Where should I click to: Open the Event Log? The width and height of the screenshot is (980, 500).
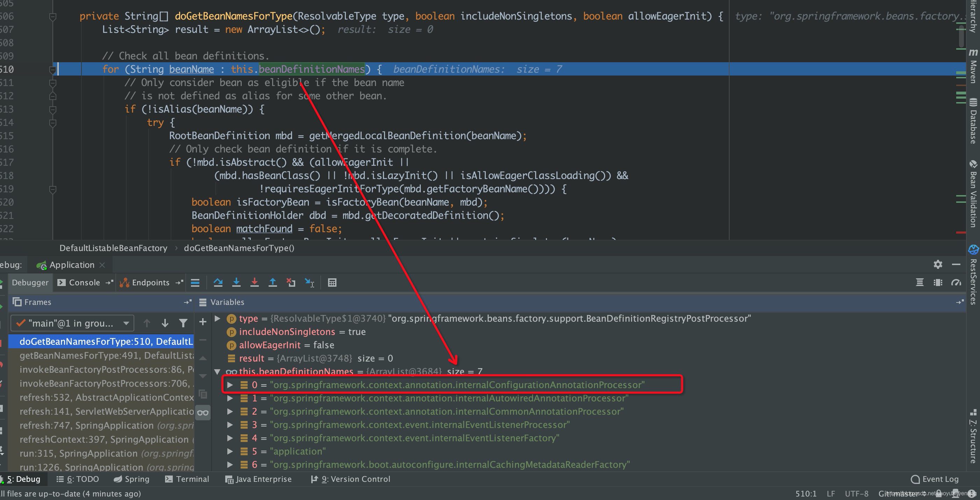coord(935,479)
